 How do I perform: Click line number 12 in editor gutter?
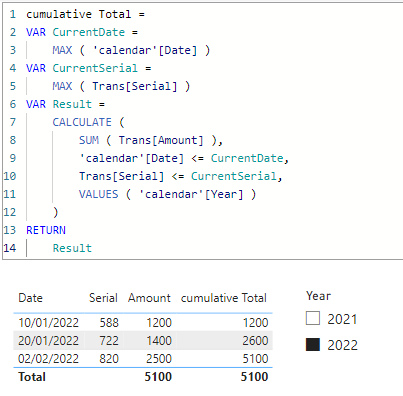10,212
